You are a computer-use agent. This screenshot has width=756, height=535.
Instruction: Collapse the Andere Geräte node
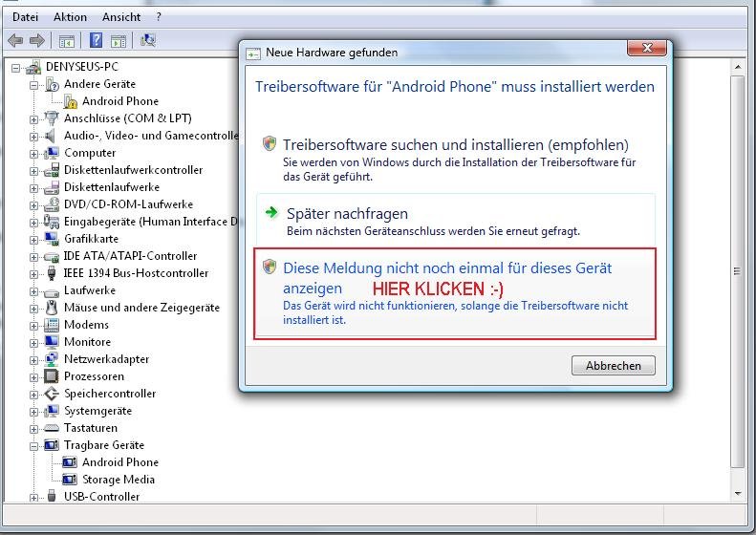pyautogui.click(x=33, y=85)
